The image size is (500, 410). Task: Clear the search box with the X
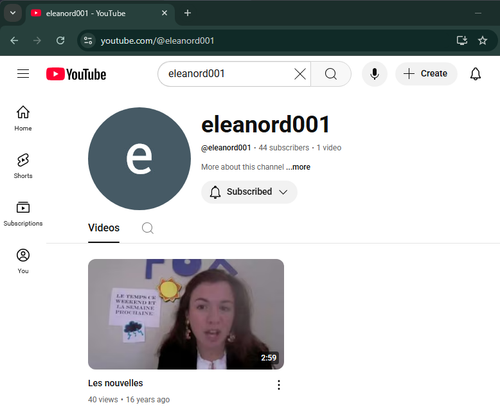click(x=300, y=74)
